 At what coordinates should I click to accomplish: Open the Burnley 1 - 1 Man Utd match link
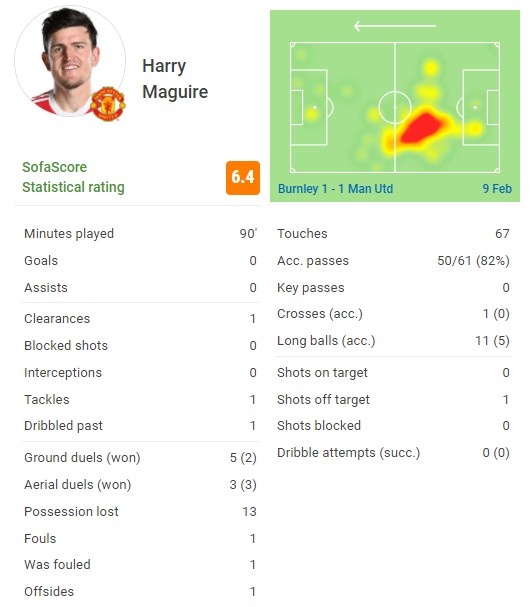pyautogui.click(x=335, y=189)
